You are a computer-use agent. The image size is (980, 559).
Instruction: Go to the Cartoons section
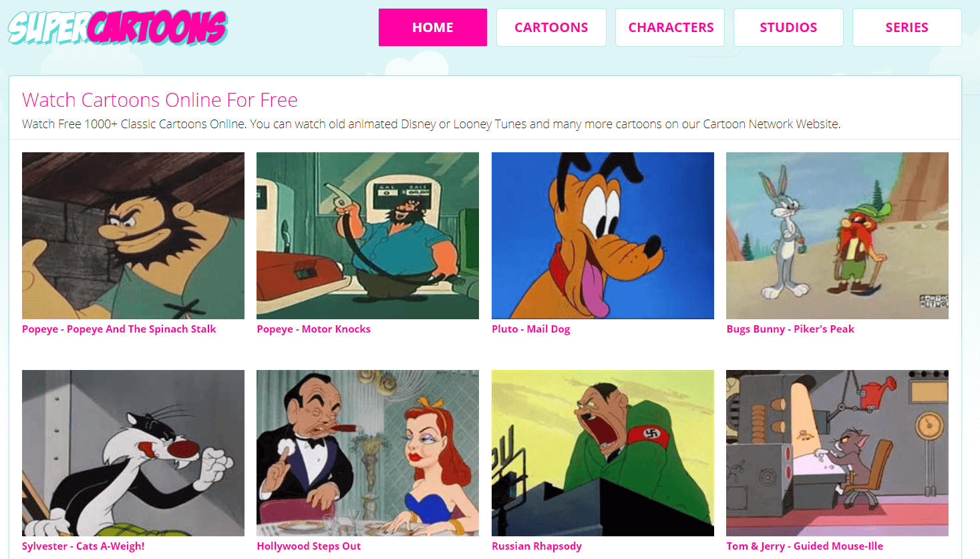point(551,27)
